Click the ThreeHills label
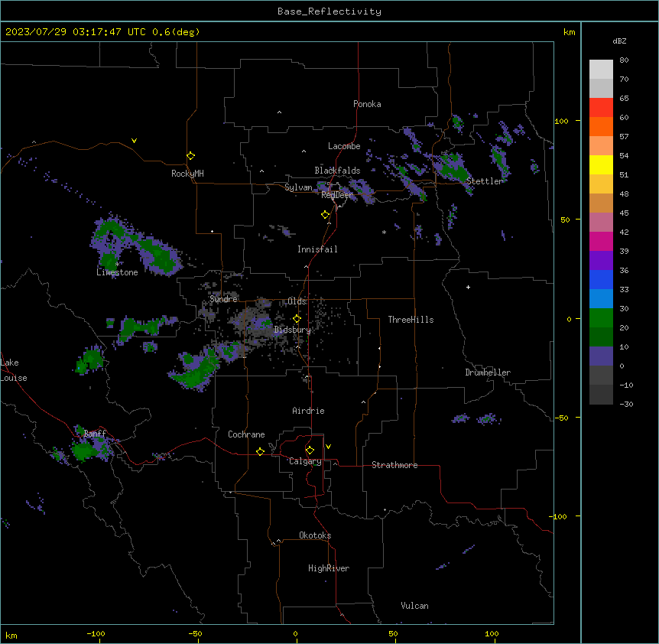 (411, 320)
